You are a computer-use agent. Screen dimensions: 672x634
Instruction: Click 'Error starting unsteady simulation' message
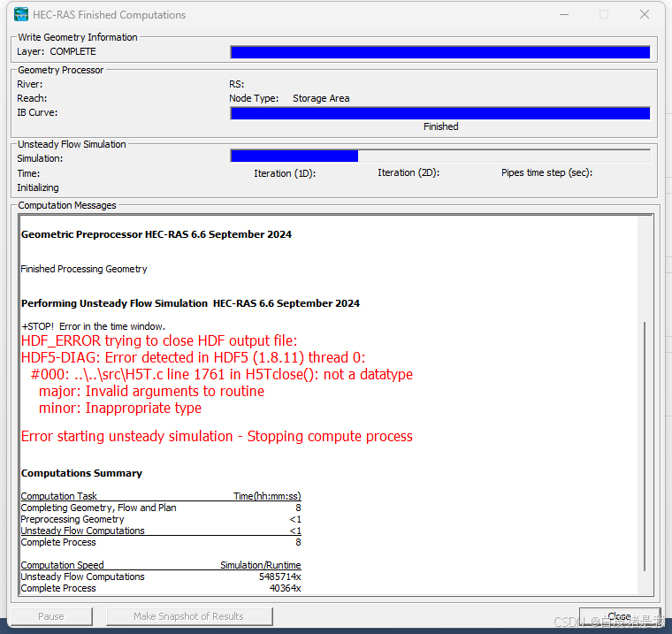217,436
